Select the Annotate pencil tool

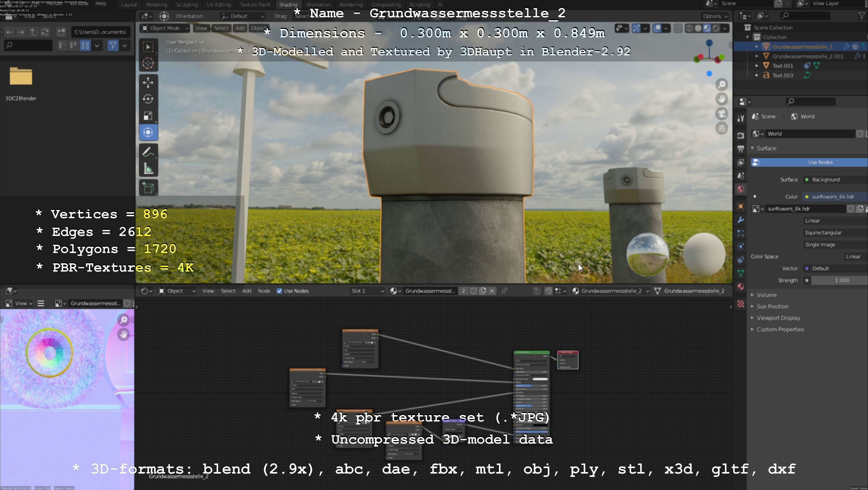tap(148, 152)
